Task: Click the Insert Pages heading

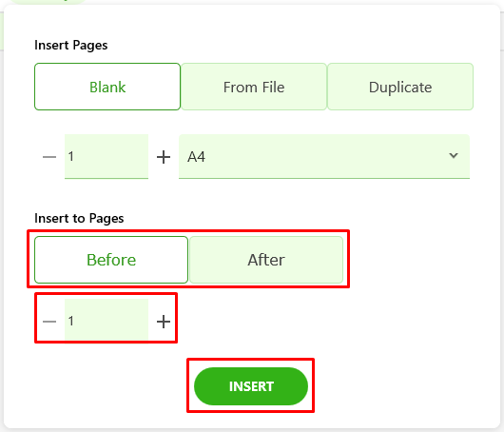Action: (x=71, y=46)
